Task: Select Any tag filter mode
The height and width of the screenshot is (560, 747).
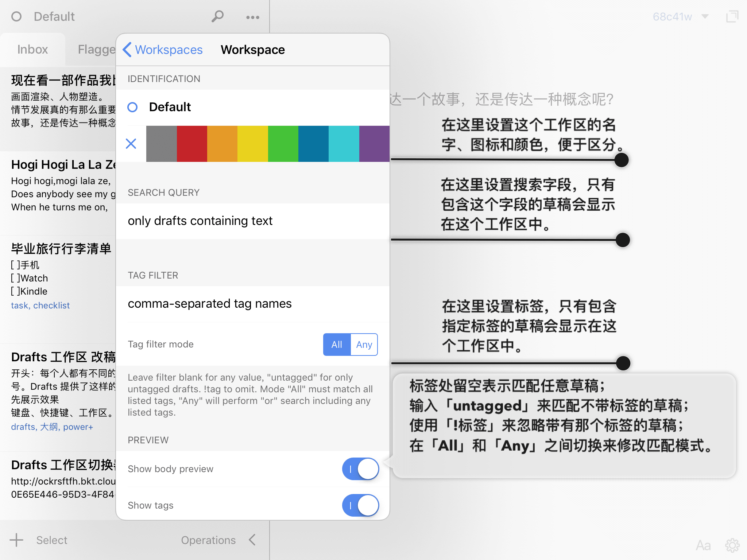Action: (x=364, y=345)
